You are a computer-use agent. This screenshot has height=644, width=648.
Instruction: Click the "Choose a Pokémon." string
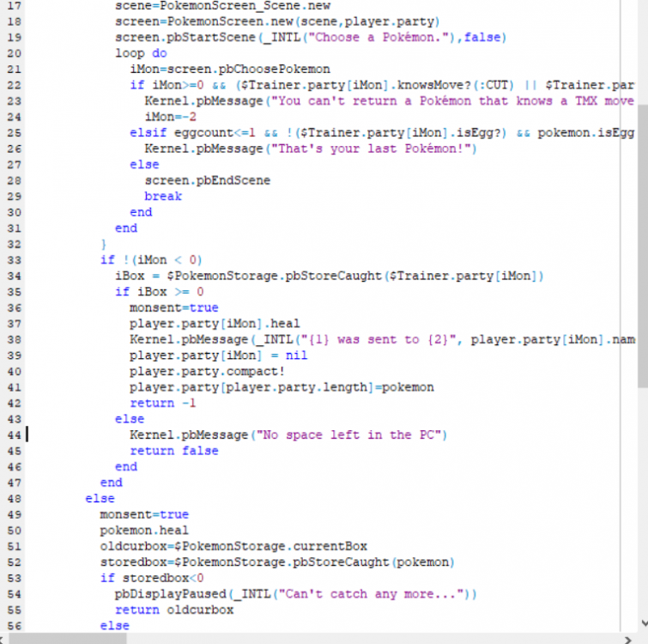click(379, 38)
